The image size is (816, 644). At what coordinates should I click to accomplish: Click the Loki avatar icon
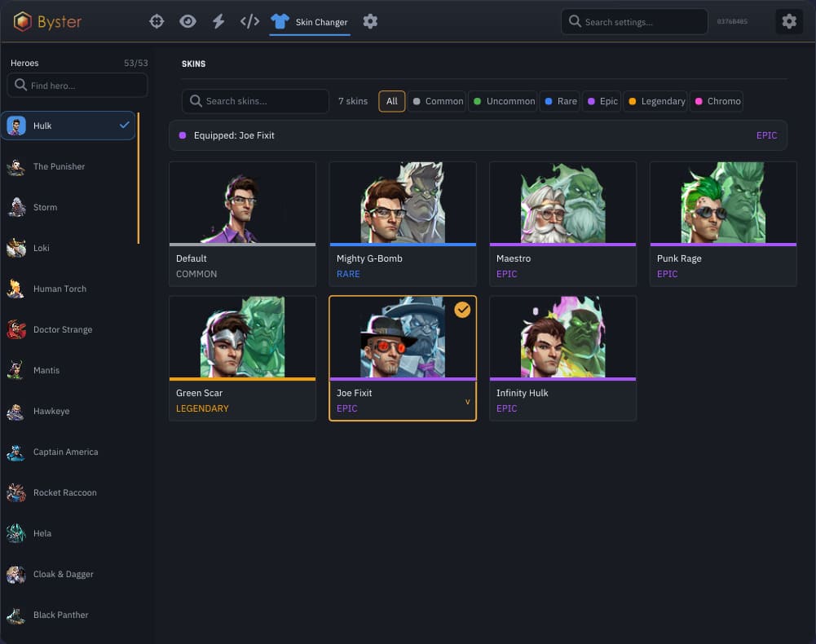tap(16, 248)
